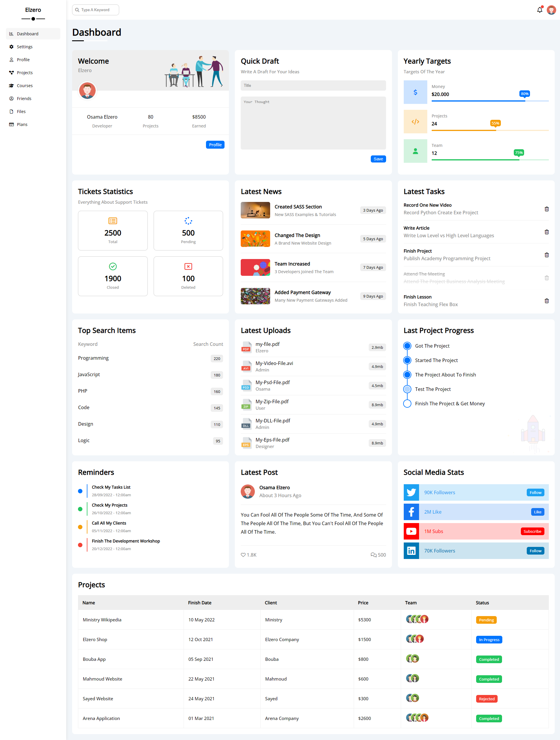560x740 pixels.
Task: Click the Twitter icon
Action: coord(411,492)
